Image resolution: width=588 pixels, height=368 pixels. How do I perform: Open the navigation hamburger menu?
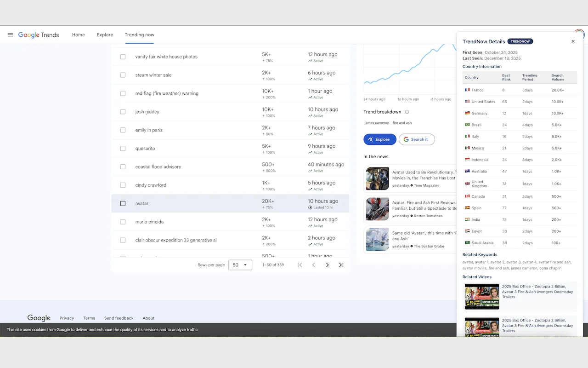pos(10,34)
